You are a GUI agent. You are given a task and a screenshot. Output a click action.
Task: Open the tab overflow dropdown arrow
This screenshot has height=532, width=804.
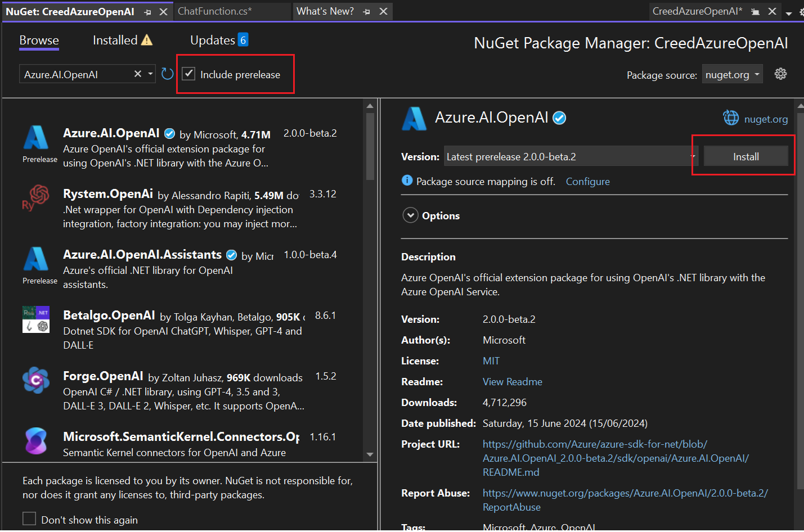tap(789, 13)
